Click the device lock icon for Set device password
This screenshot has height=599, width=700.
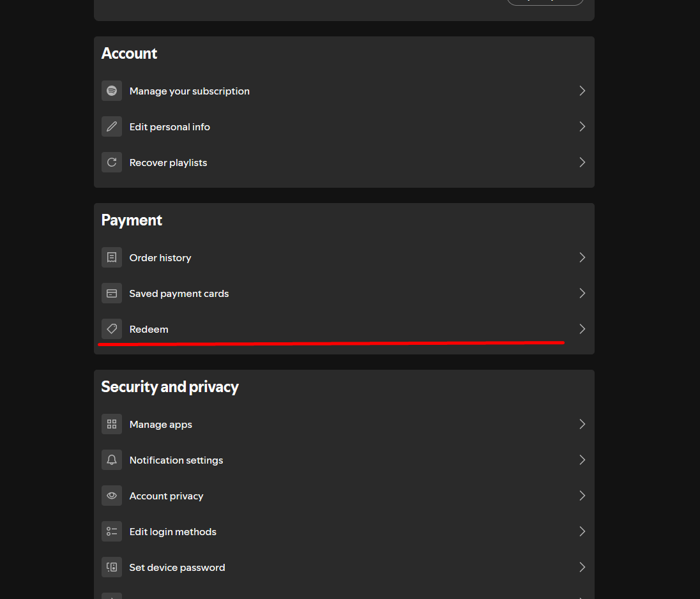(x=112, y=567)
